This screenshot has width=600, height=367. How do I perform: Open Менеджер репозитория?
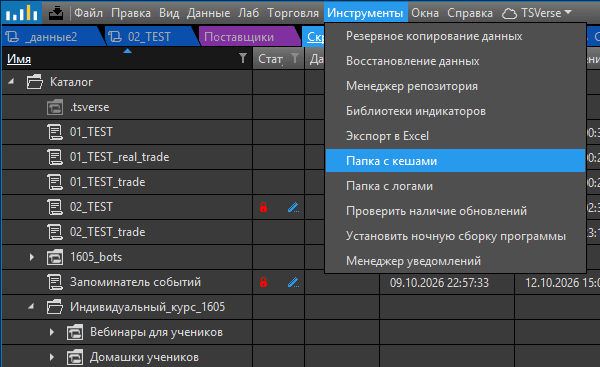pyautogui.click(x=455, y=86)
